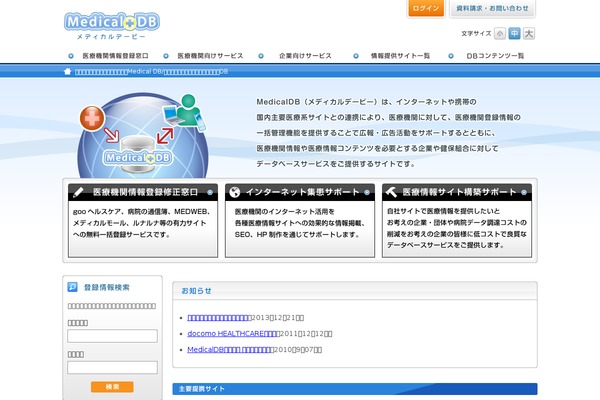This screenshot has height=400, width=600.
Task: Click arrow icon at end of 医療機関情報登録修正窓口
Action: pyautogui.click(x=210, y=192)
